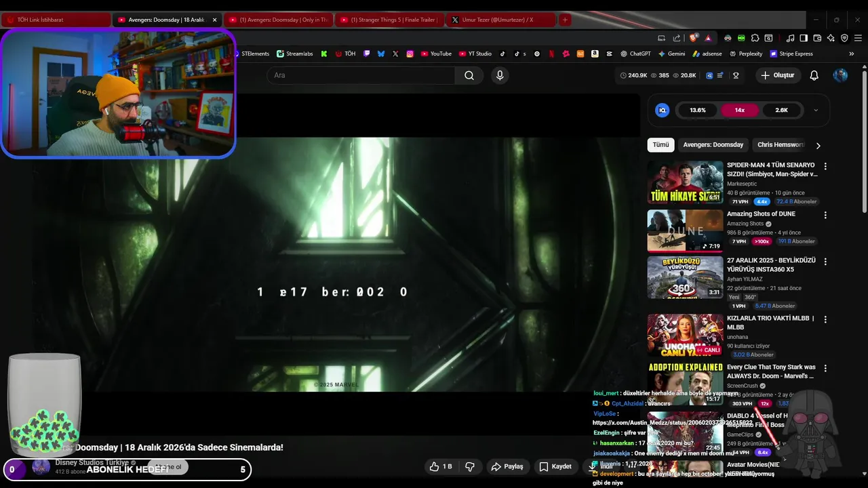
Task: Switch to the Stranger Things 5 tab
Action: pos(389,20)
